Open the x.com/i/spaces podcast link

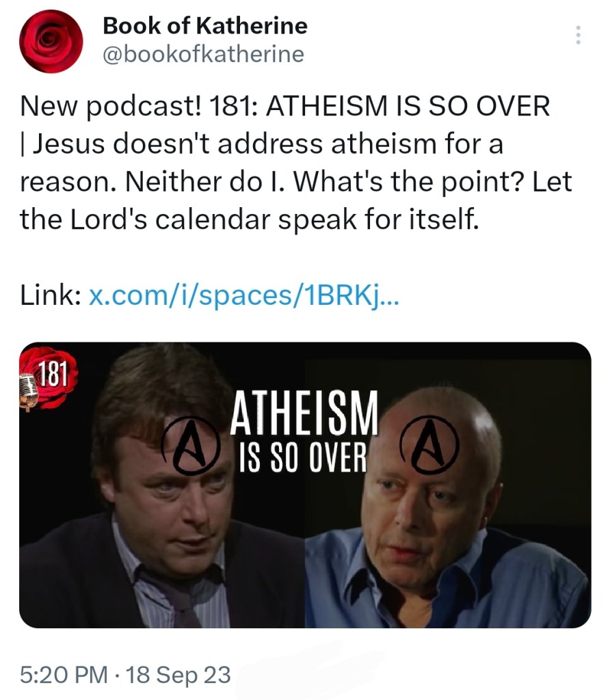coord(244,295)
